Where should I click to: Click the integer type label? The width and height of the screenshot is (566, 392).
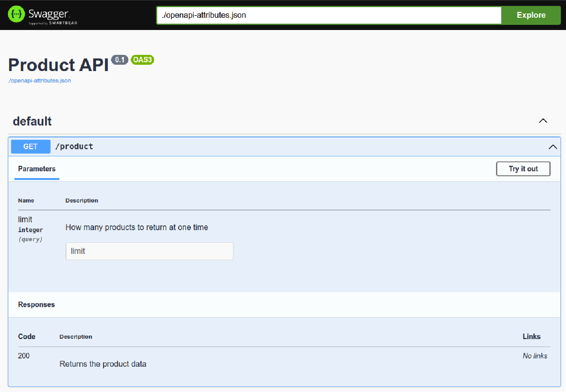(x=30, y=230)
